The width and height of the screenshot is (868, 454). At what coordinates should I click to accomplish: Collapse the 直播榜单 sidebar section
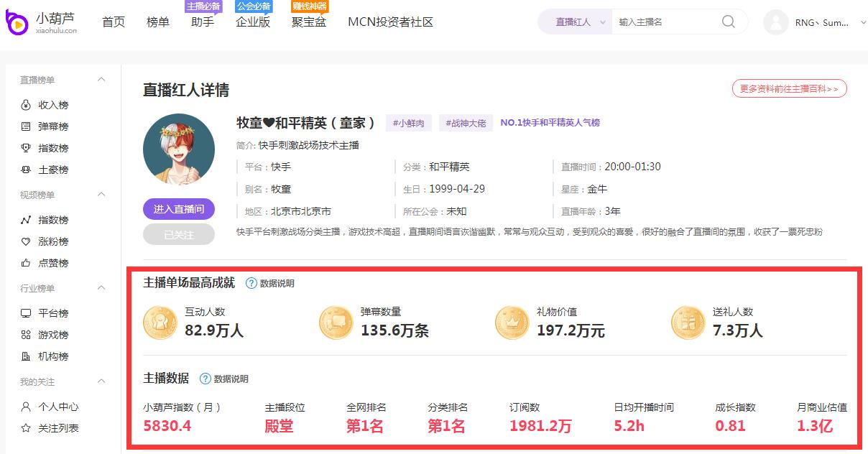click(x=101, y=80)
